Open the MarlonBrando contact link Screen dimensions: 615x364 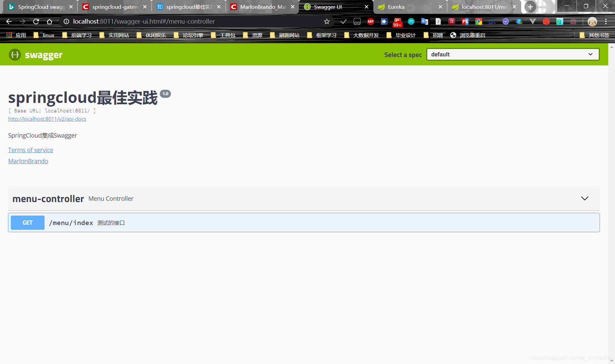pos(28,161)
